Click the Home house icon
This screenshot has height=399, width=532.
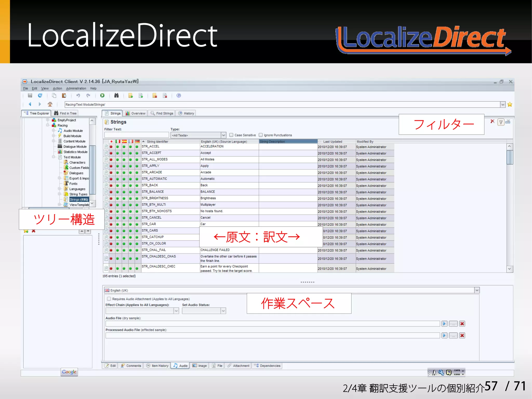pos(50,104)
